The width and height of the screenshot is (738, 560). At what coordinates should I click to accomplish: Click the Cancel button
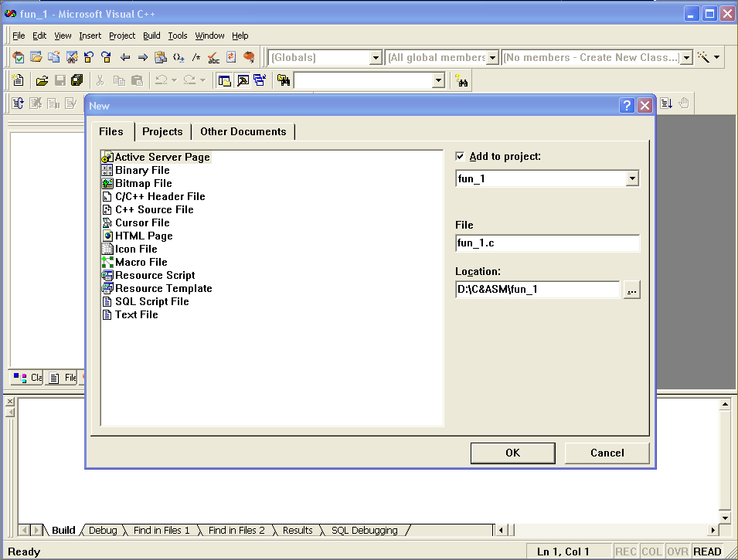point(607,453)
